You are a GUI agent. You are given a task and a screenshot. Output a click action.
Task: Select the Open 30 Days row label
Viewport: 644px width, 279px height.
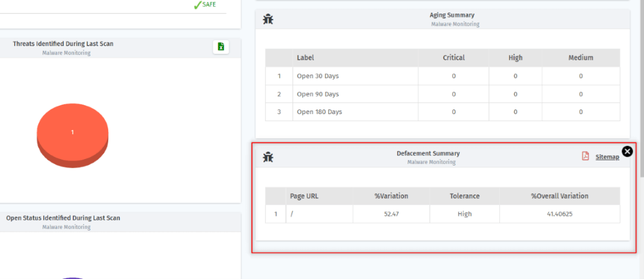click(x=318, y=76)
